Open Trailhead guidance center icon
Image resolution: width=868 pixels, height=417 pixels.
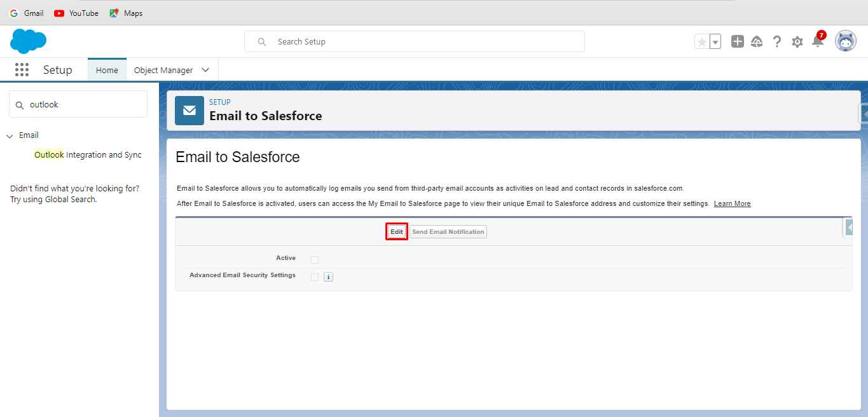[x=757, y=41]
